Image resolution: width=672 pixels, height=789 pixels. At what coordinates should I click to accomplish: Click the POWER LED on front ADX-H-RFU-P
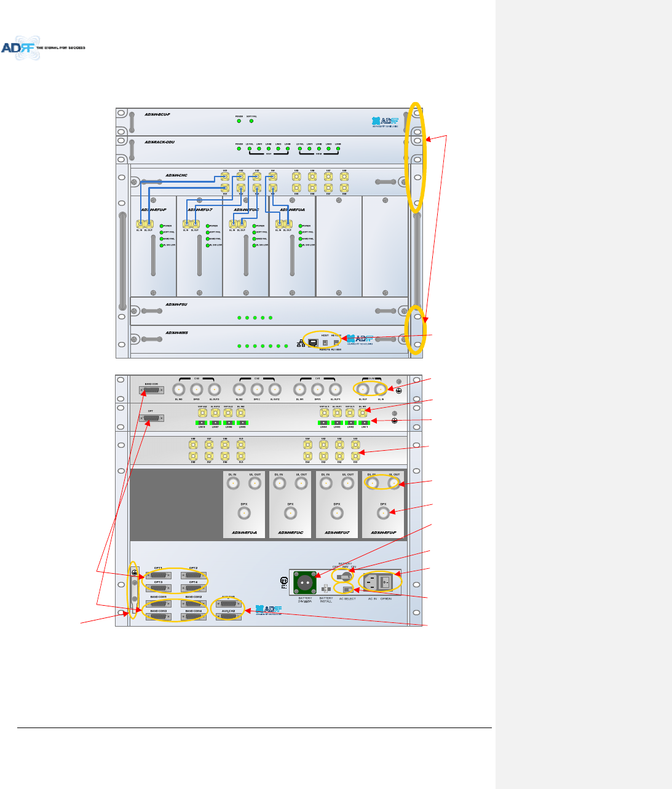(162, 226)
